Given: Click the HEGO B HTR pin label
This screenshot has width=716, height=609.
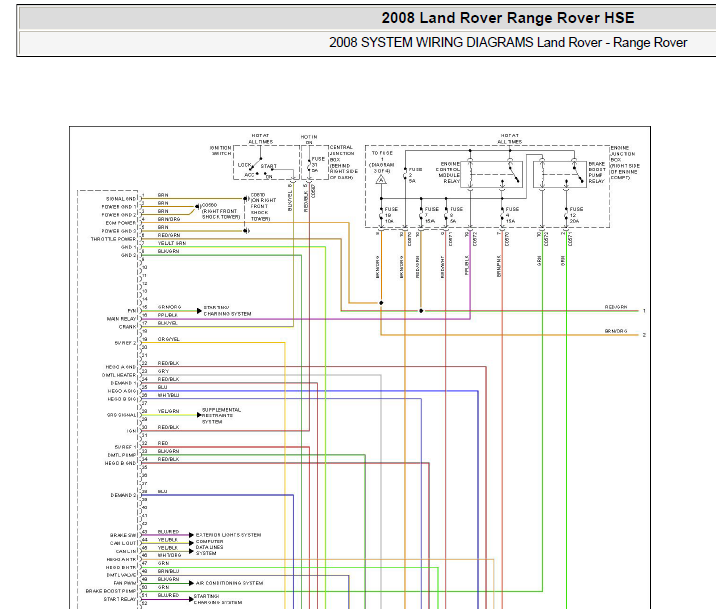Looking at the screenshot, I should click(x=121, y=567).
